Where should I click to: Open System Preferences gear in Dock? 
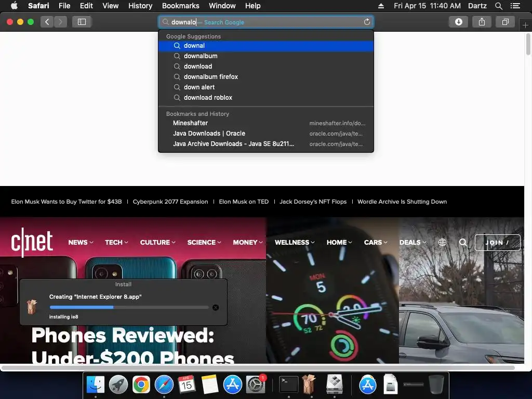tap(255, 384)
